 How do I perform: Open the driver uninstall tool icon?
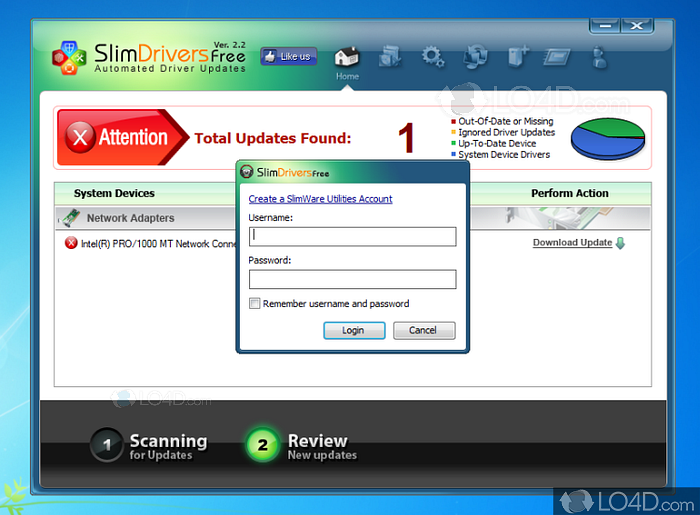(390, 57)
